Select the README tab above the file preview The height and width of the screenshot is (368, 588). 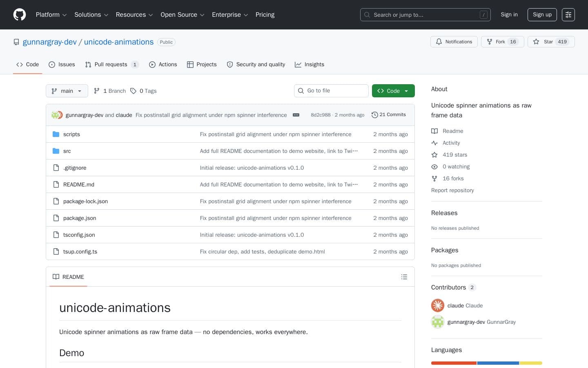(68, 277)
